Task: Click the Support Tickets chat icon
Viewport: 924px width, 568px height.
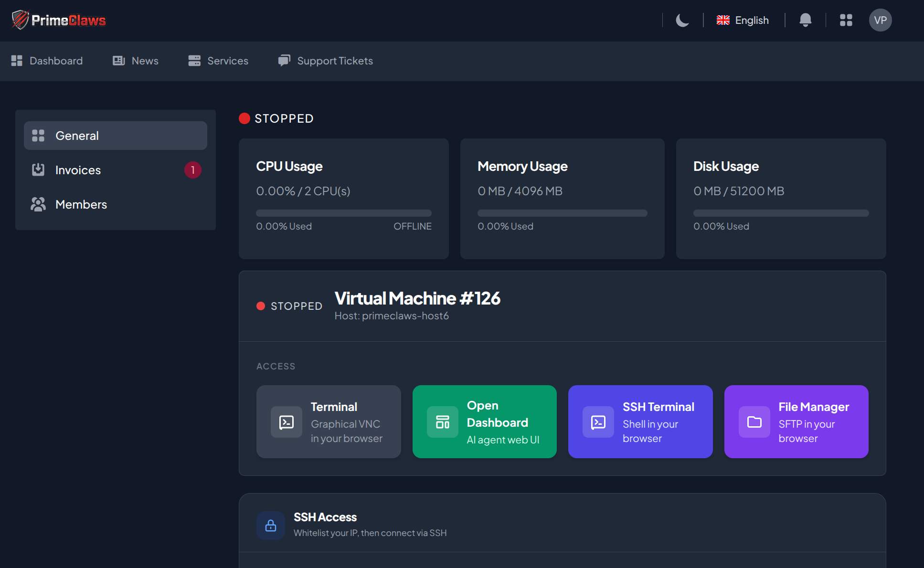Action: tap(284, 61)
